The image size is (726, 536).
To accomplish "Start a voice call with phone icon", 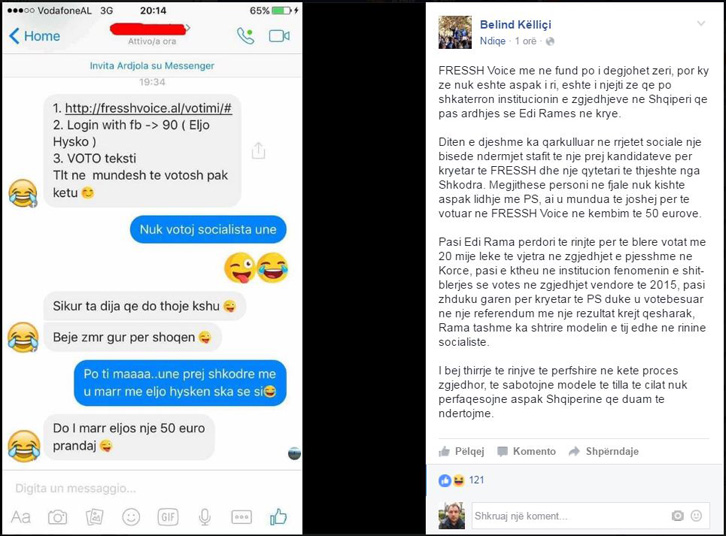I will click(245, 36).
